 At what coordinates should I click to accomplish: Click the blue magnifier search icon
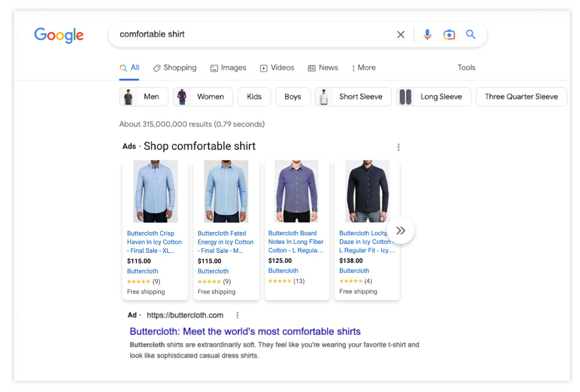pyautogui.click(x=471, y=34)
